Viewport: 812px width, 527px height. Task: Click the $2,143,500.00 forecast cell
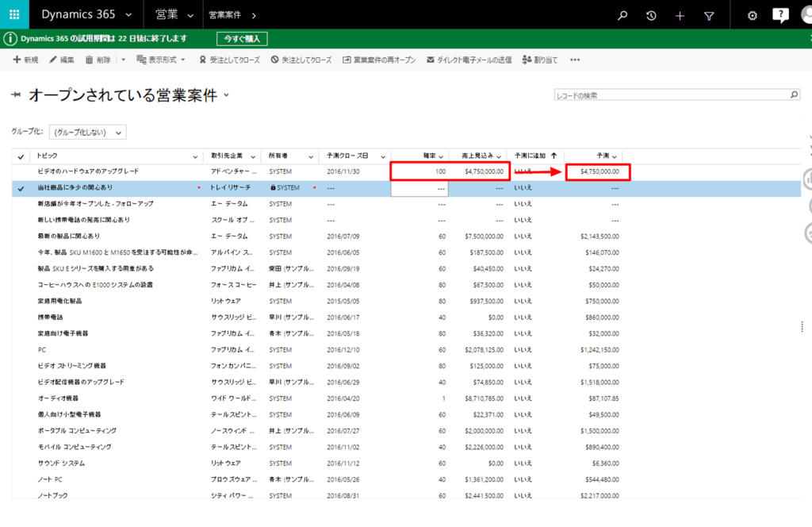point(599,237)
